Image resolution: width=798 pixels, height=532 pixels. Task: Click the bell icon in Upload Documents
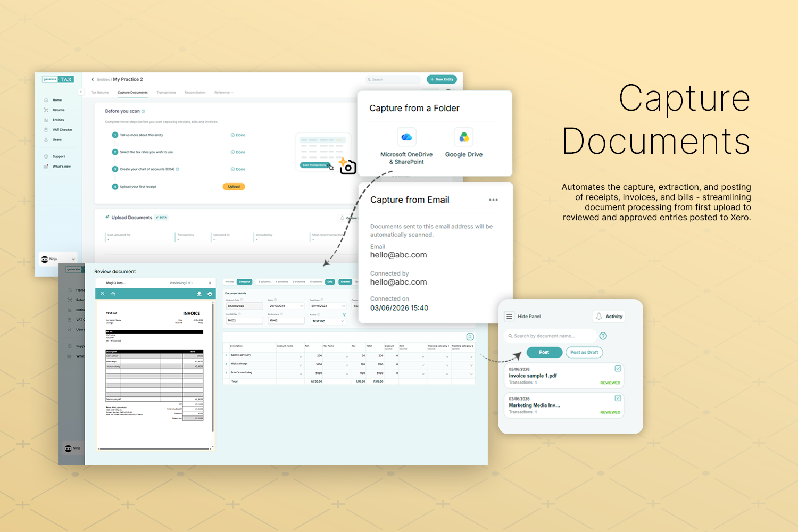[342, 218]
